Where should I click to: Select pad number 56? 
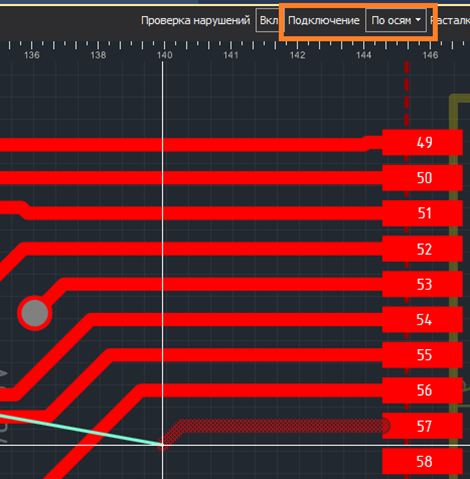point(422,390)
